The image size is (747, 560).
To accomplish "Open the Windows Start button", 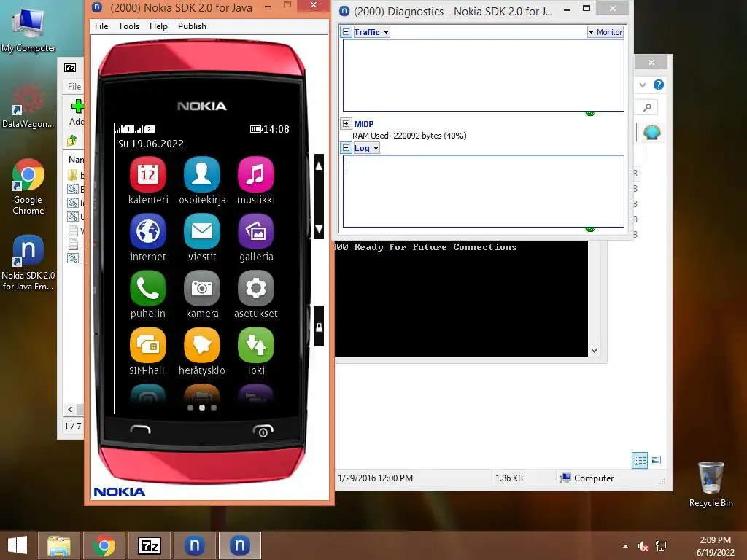I will pyautogui.click(x=18, y=545).
